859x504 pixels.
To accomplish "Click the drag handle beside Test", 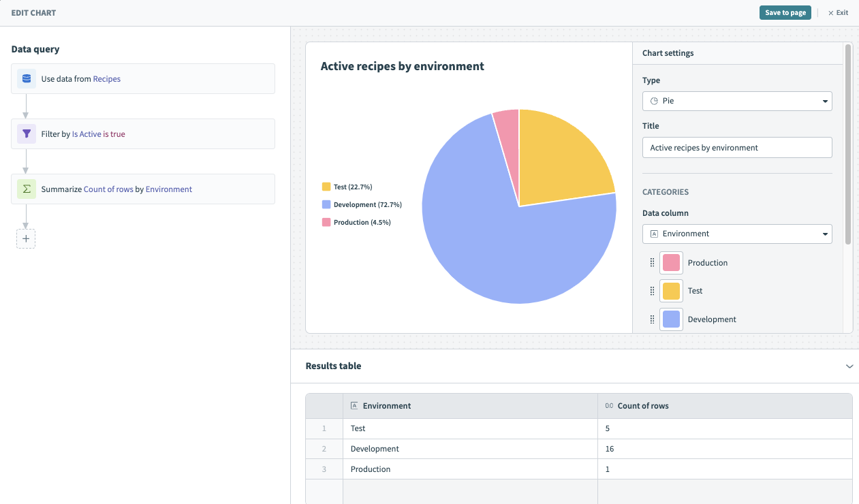I will (652, 291).
